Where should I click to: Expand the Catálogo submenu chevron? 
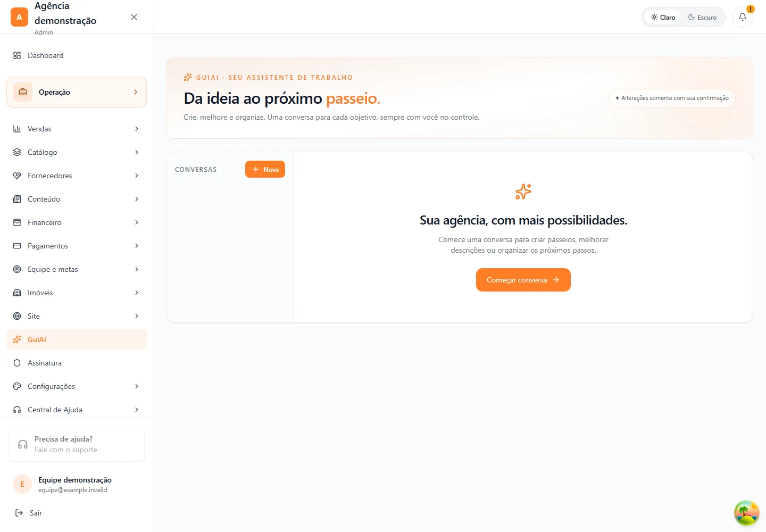[137, 152]
